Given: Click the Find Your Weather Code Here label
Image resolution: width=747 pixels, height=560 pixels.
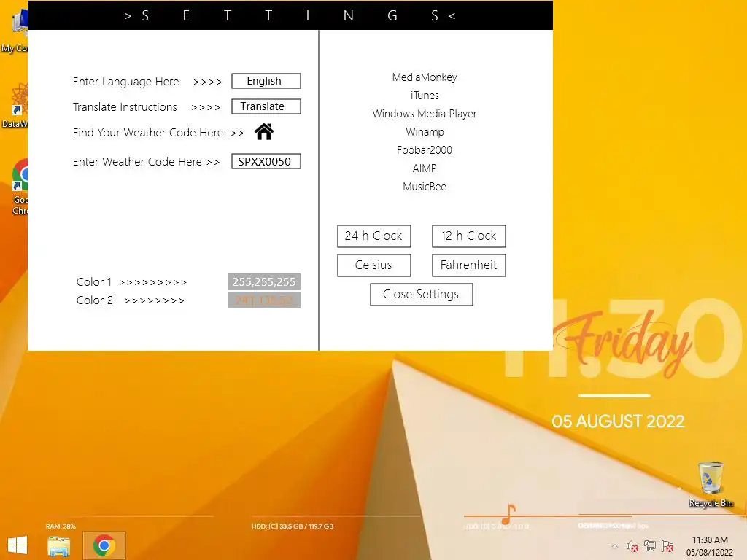Looking at the screenshot, I should [x=147, y=133].
